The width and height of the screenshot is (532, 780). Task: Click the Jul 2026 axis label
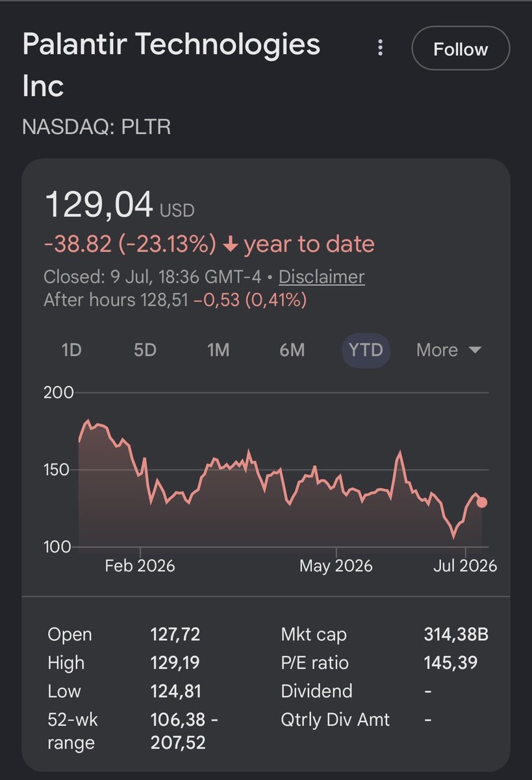tap(465, 565)
